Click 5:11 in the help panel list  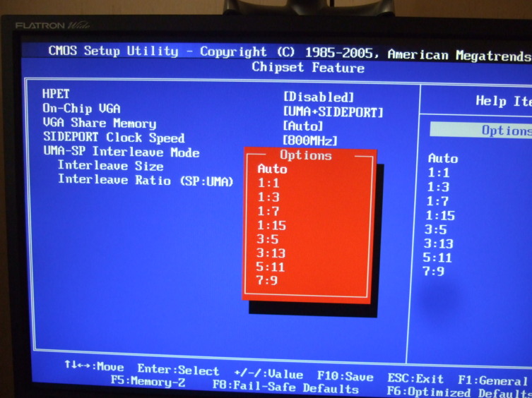point(437,258)
